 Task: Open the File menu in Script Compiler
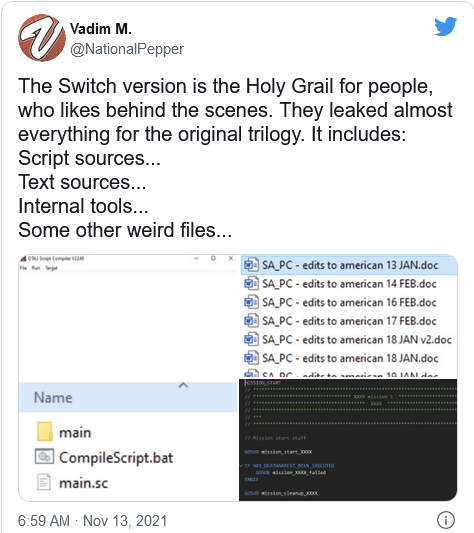[x=23, y=268]
